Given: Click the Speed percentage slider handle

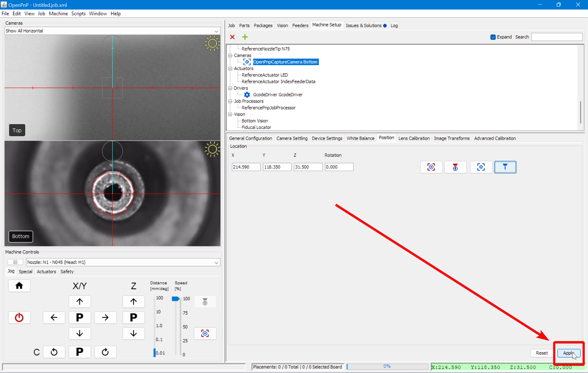Looking at the screenshot, I should click(176, 299).
